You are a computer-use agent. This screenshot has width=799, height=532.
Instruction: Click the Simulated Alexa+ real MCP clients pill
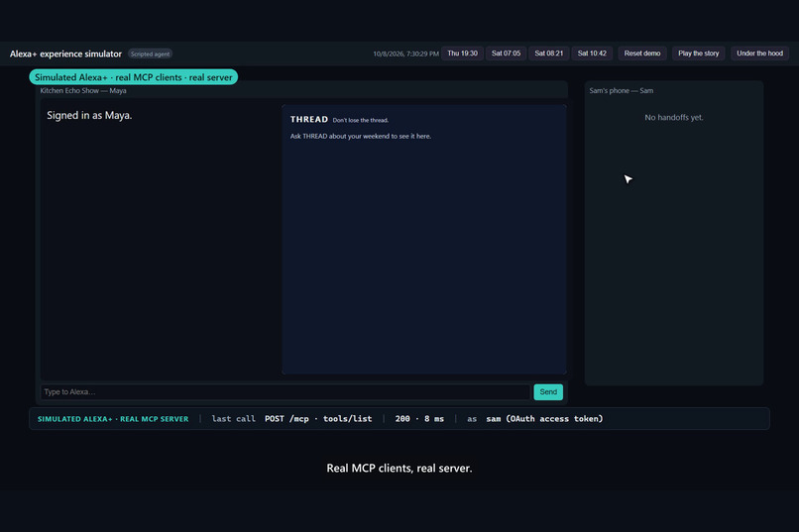134,77
